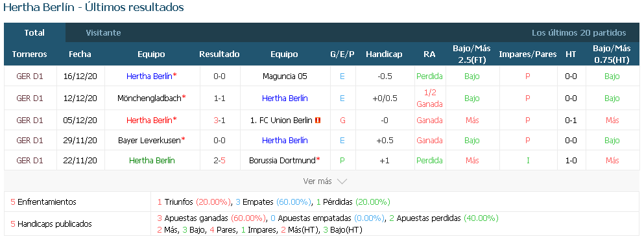Click the Handicap column header
644x243 pixels.
coord(384,54)
